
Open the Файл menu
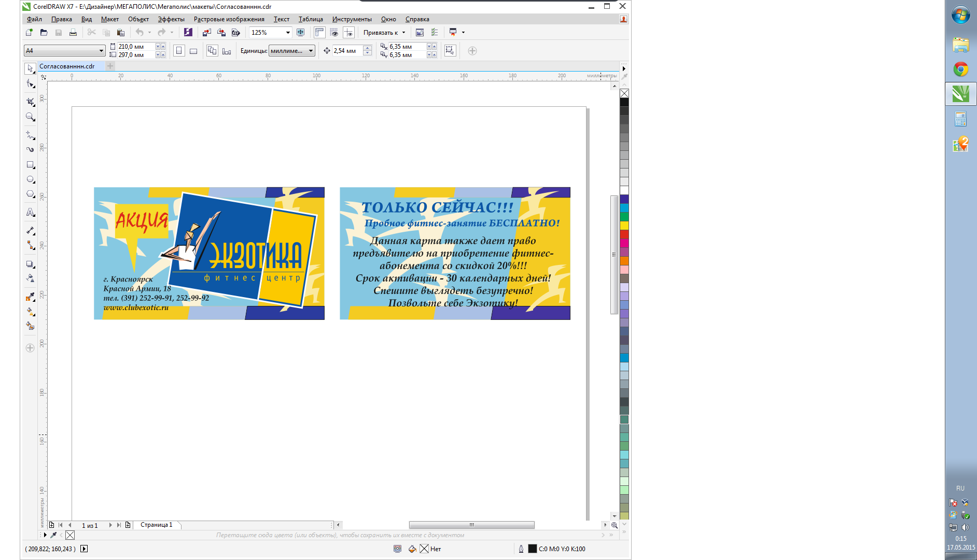(x=35, y=19)
